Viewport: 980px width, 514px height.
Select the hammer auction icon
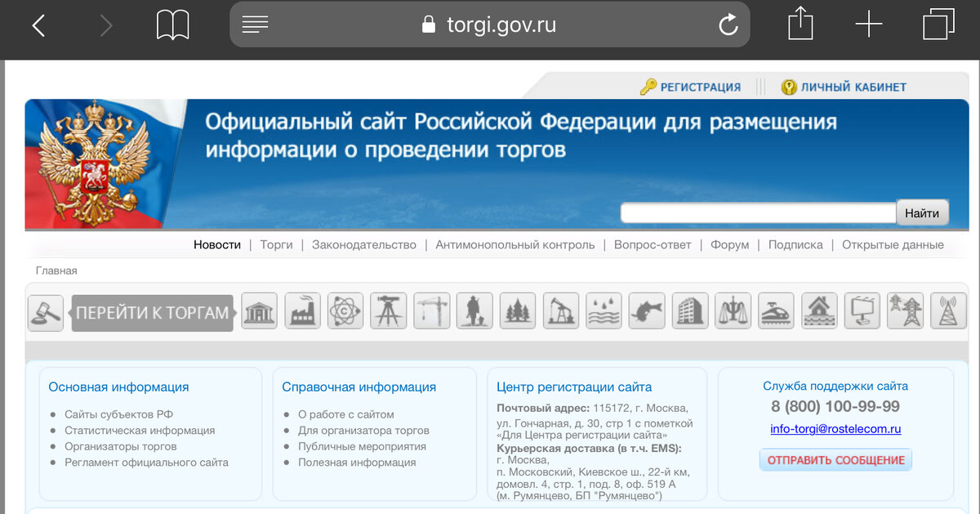[x=45, y=311]
